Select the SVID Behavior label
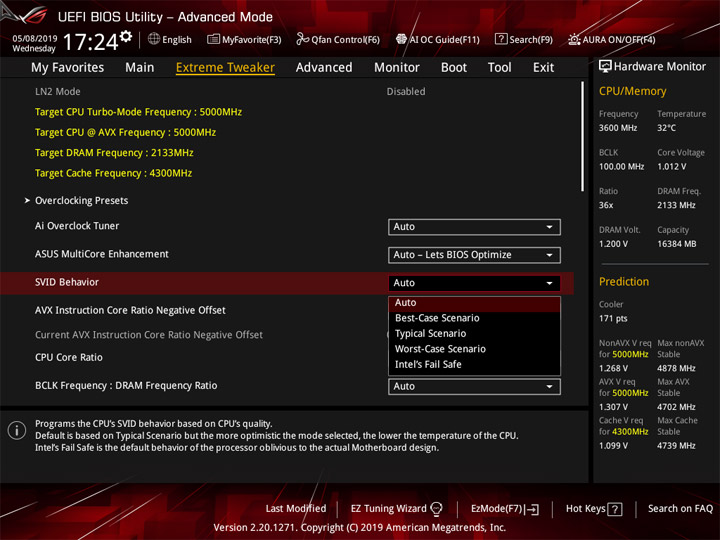 67,282
